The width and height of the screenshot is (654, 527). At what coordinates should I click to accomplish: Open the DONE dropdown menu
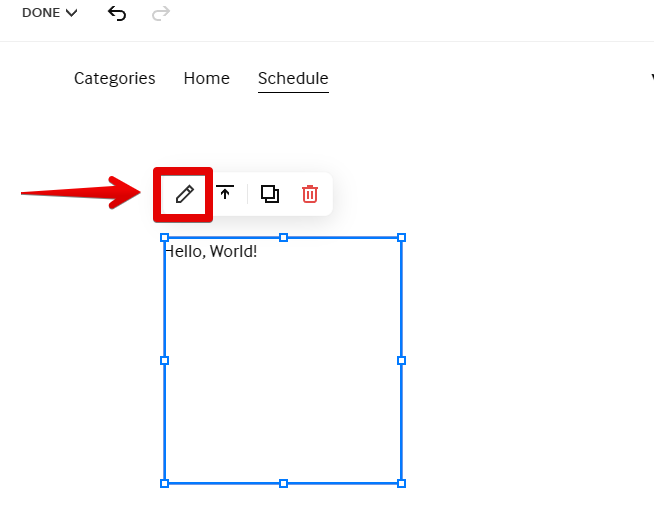[x=49, y=13]
